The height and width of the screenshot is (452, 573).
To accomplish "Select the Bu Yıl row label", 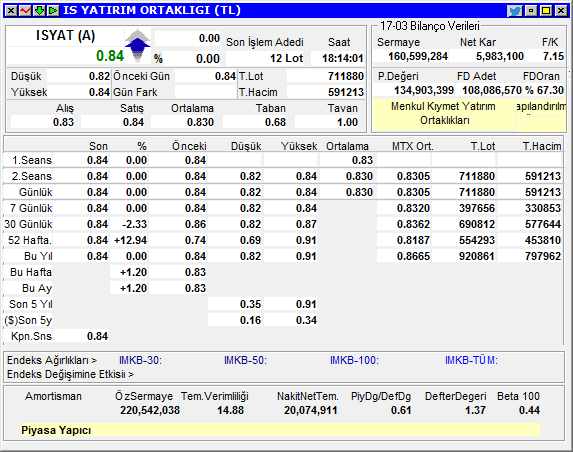I will [x=38, y=257].
